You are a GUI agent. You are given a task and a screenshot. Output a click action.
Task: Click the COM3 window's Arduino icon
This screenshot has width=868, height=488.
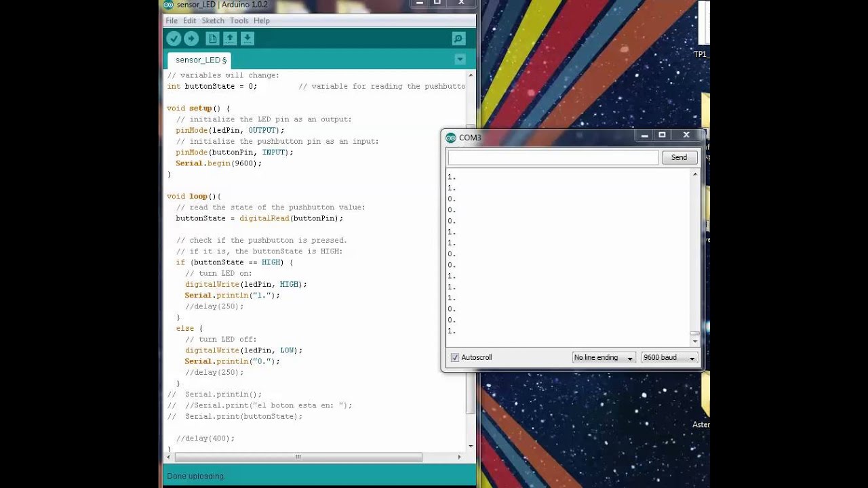click(x=449, y=137)
